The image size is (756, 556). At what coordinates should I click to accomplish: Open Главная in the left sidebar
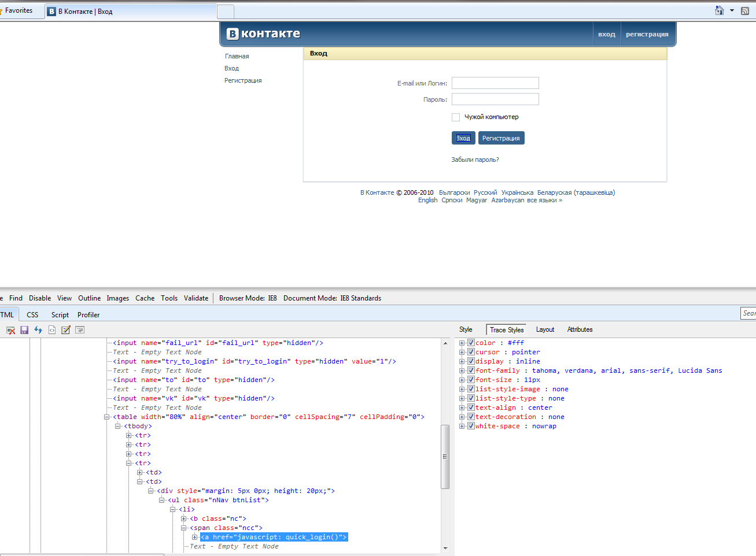(x=237, y=56)
